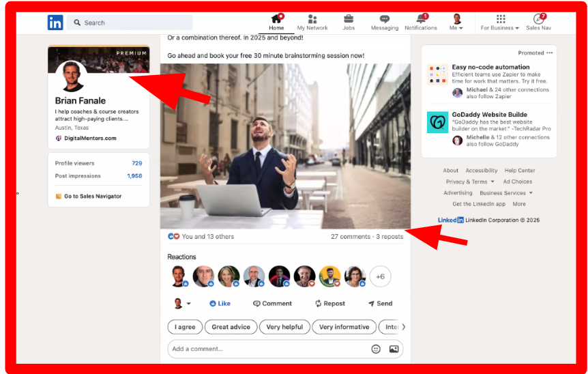The width and height of the screenshot is (588, 374).
Task: Open the Sales Nav compass icon
Action: pos(538,19)
